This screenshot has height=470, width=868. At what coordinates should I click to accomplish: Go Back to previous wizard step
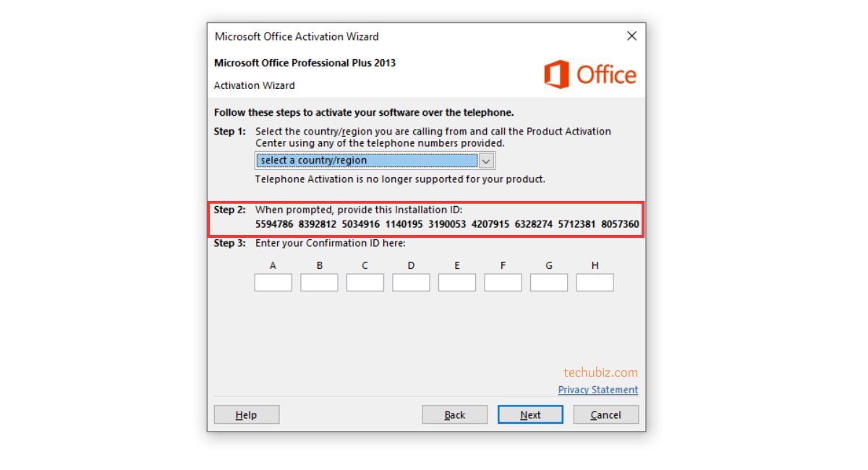pyautogui.click(x=455, y=414)
